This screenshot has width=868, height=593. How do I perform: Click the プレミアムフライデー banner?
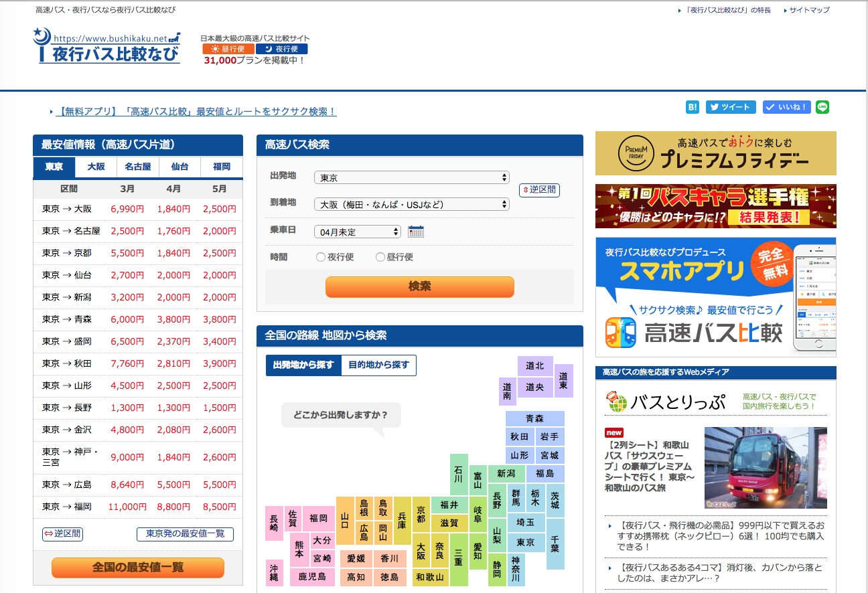716,153
